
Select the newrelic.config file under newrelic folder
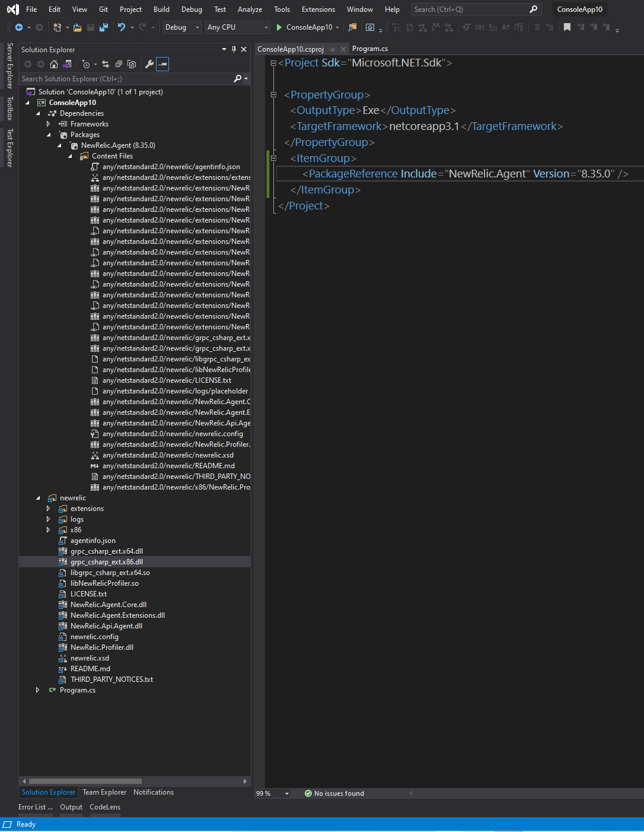94,637
